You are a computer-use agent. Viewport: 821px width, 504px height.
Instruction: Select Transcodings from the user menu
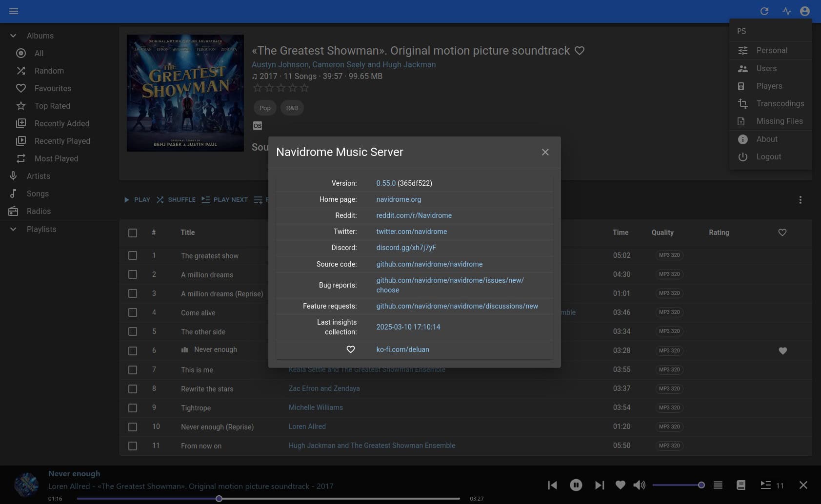780,103
